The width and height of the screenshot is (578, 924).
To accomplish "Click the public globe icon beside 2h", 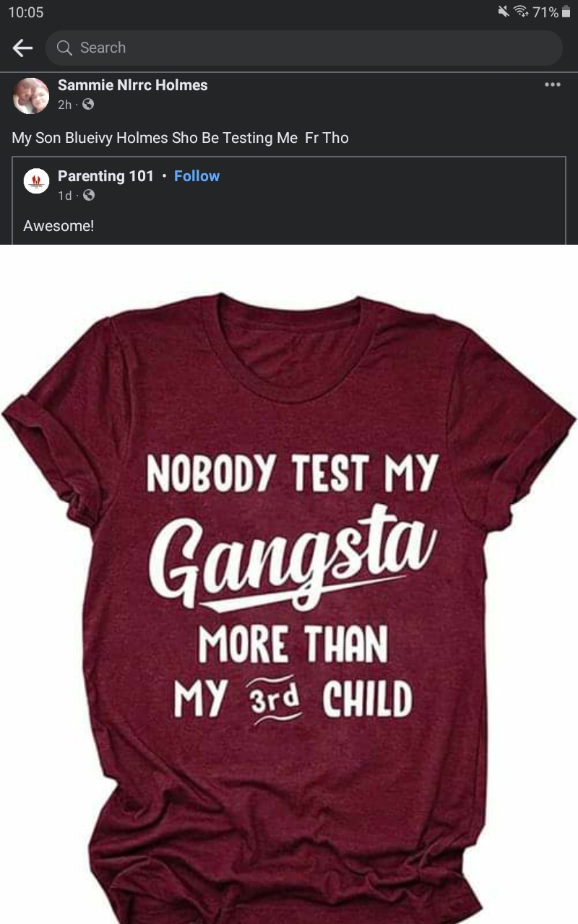I will coord(88,105).
